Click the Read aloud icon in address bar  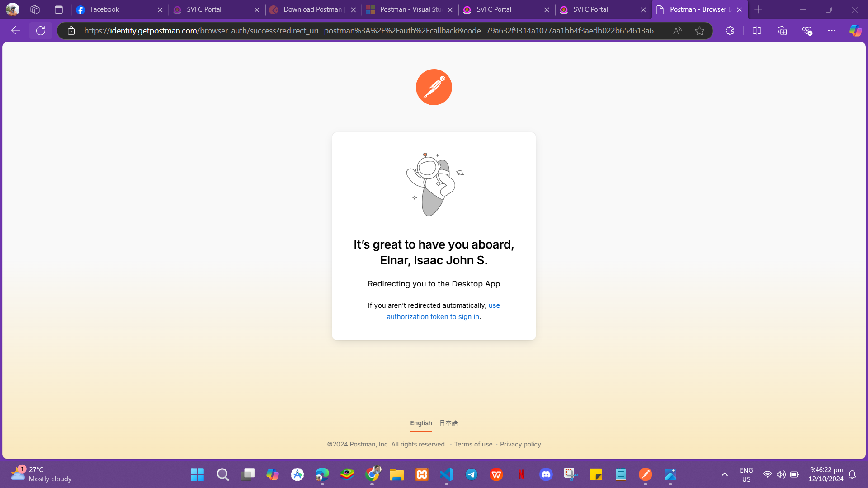pyautogui.click(x=677, y=31)
